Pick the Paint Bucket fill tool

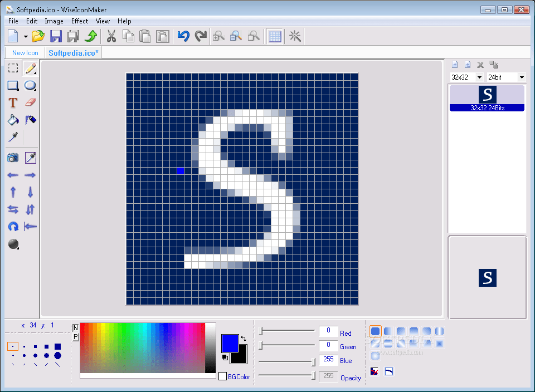(13, 120)
